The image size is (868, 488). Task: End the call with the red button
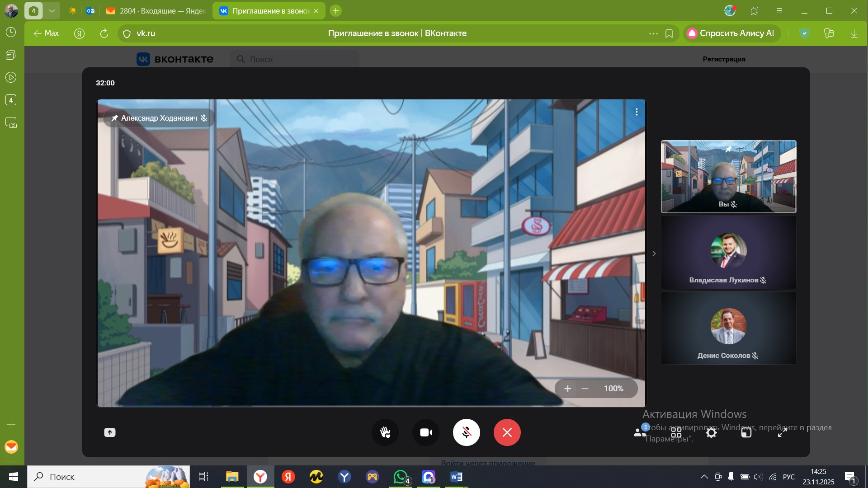coord(507,432)
